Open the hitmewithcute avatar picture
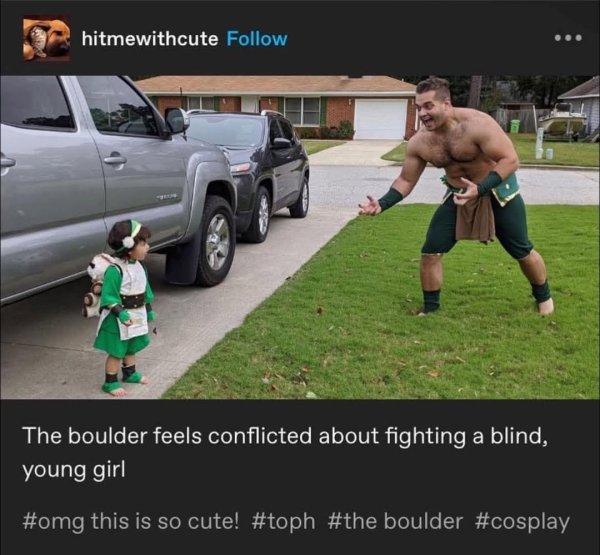 coord(47,38)
